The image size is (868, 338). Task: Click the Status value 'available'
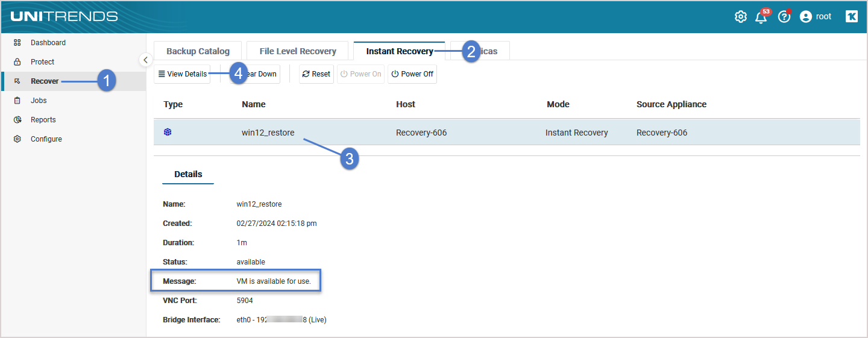coord(251,262)
